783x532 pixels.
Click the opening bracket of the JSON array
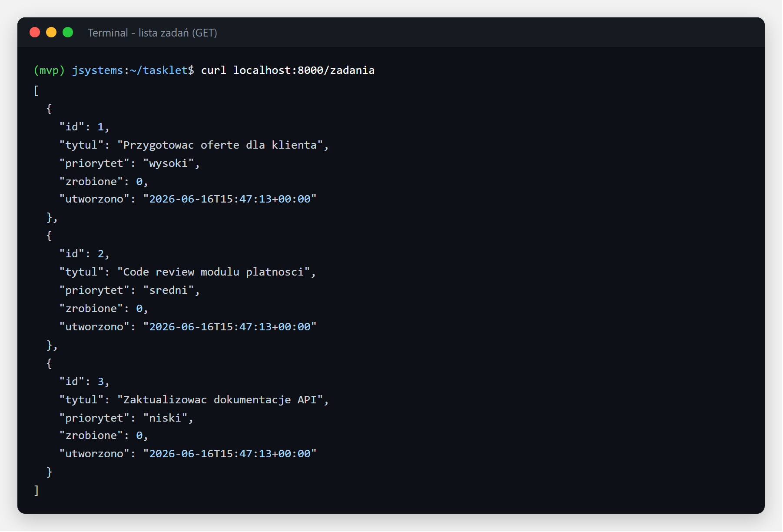click(36, 90)
